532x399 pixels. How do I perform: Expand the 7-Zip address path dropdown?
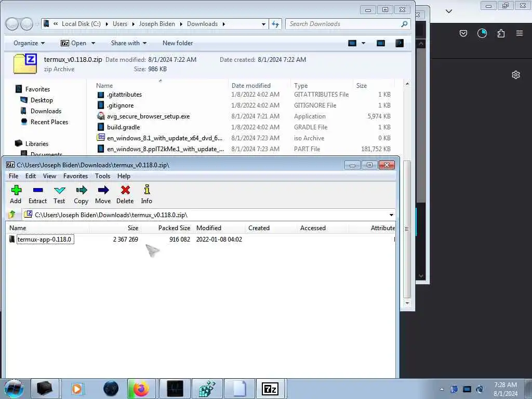pyautogui.click(x=391, y=215)
